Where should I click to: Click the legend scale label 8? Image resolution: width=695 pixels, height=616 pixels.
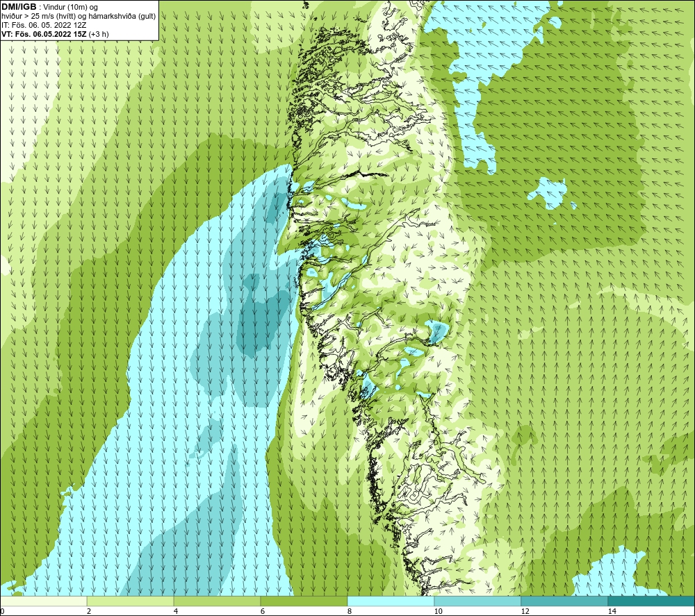[350, 611]
